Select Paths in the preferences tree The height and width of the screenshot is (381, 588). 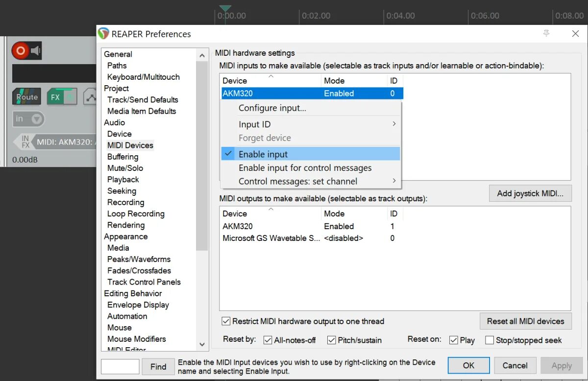[117, 66]
